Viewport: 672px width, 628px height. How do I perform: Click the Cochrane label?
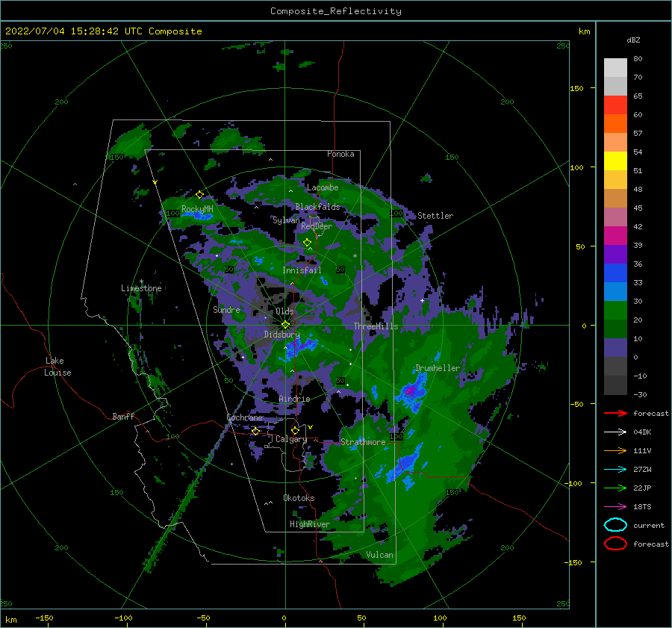[244, 417]
